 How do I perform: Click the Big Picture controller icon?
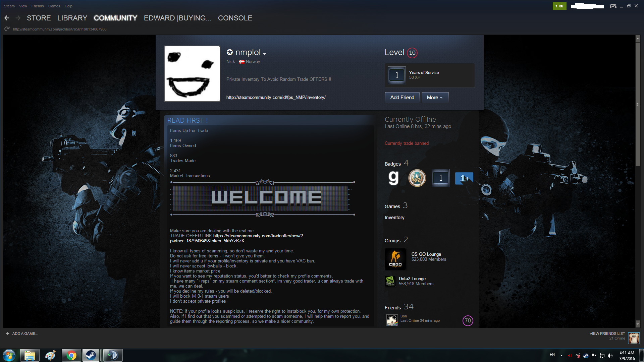[x=613, y=6]
